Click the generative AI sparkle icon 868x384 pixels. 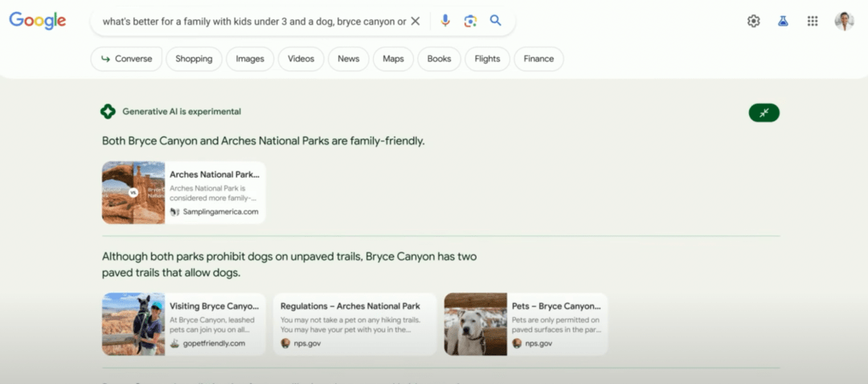pos(108,111)
